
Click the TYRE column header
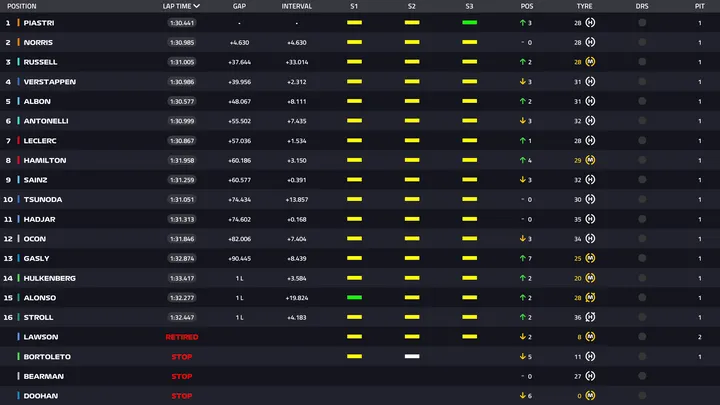click(585, 6)
